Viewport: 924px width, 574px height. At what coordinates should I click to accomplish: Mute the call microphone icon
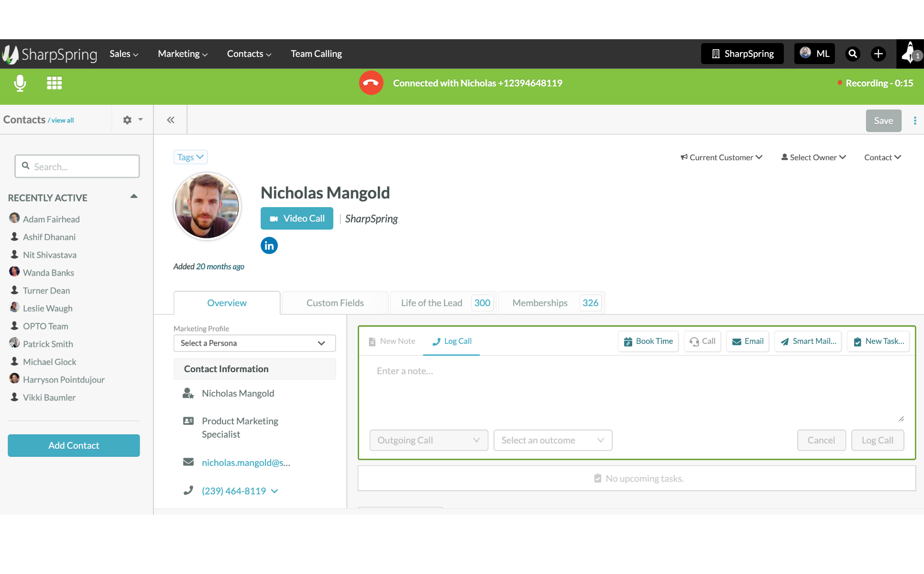click(20, 83)
